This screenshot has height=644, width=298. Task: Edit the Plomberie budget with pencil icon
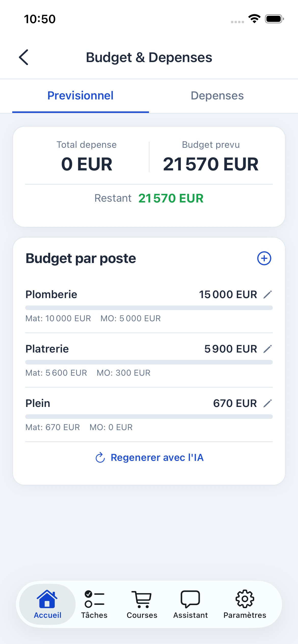point(267,295)
